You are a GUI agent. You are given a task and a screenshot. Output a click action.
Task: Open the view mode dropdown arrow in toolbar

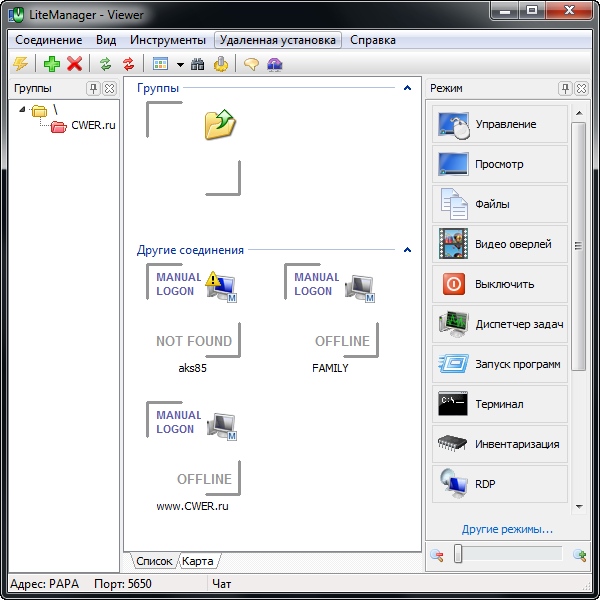tap(179, 64)
